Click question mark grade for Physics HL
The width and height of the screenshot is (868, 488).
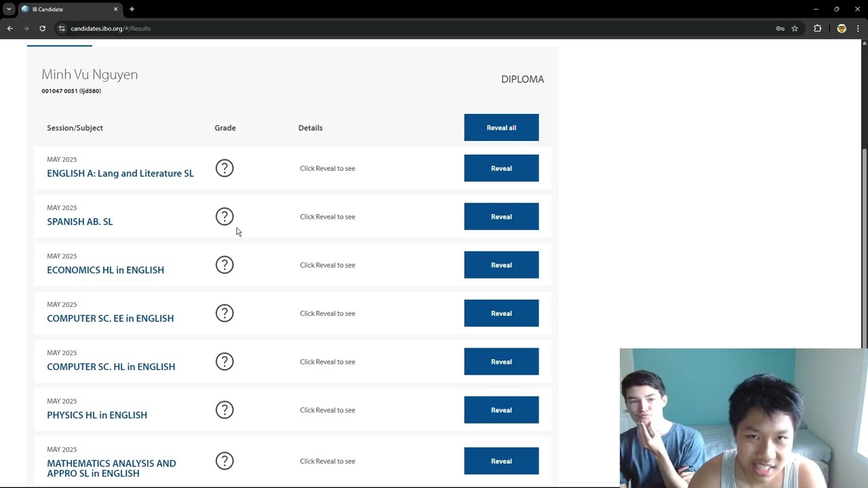[x=224, y=410]
